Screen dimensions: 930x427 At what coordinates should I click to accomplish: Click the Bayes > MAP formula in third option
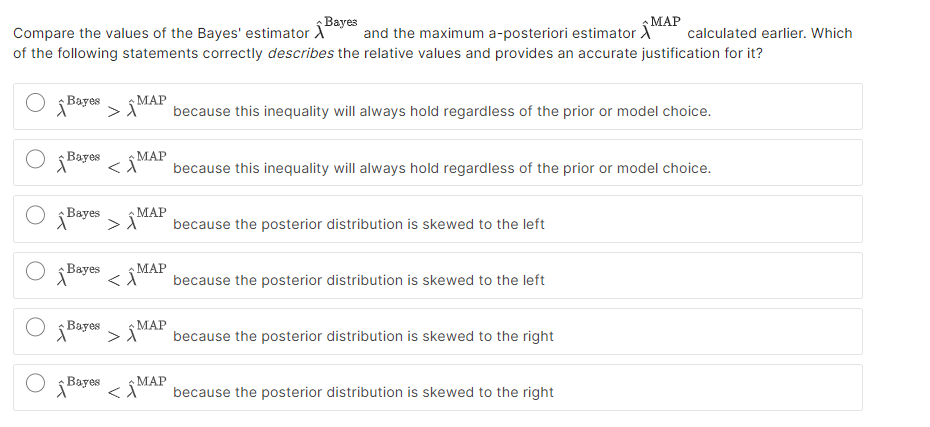(112, 219)
